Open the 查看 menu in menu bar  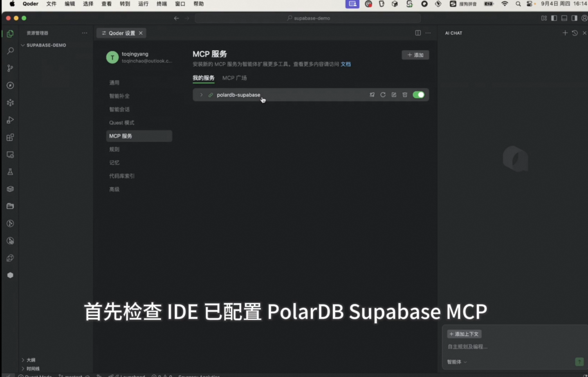pyautogui.click(x=106, y=4)
